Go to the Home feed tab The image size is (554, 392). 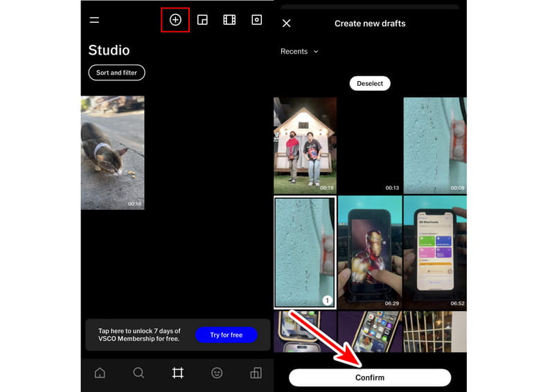point(100,373)
